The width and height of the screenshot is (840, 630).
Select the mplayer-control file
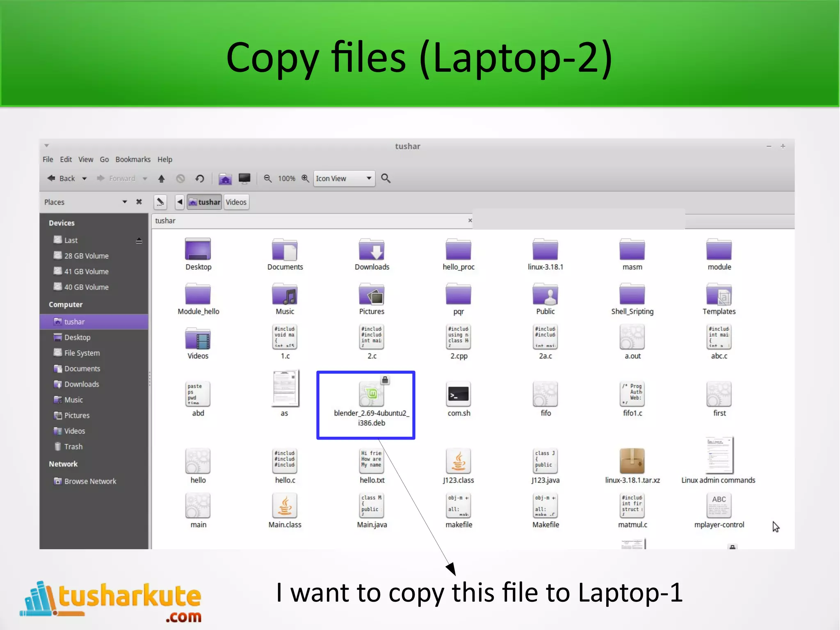click(719, 511)
